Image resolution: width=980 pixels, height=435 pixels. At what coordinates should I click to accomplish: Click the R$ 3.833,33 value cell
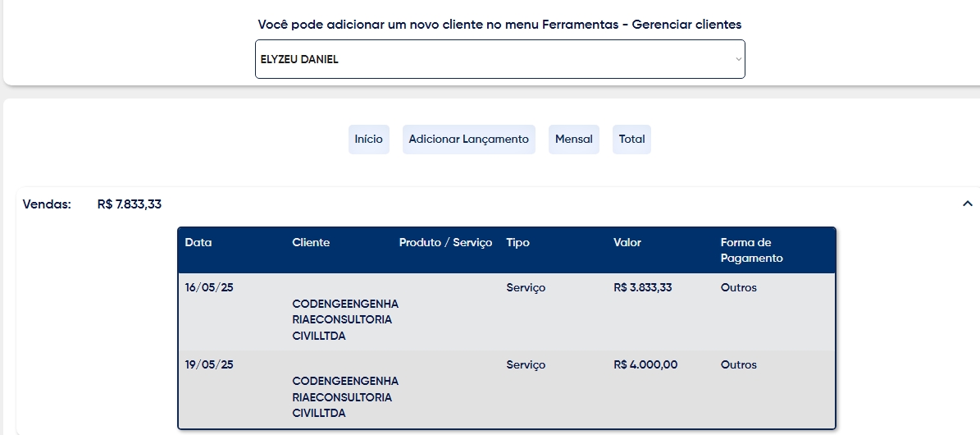click(x=642, y=288)
